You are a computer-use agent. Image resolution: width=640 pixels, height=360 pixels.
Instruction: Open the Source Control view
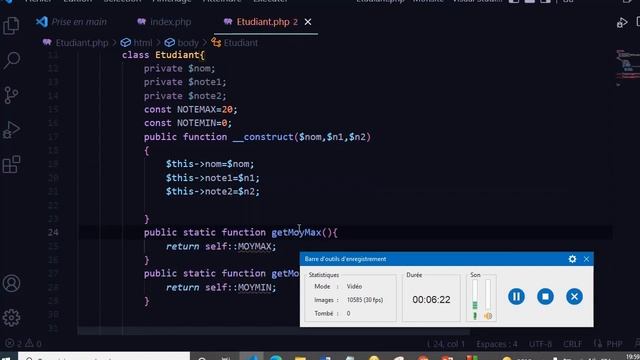[x=11, y=95]
